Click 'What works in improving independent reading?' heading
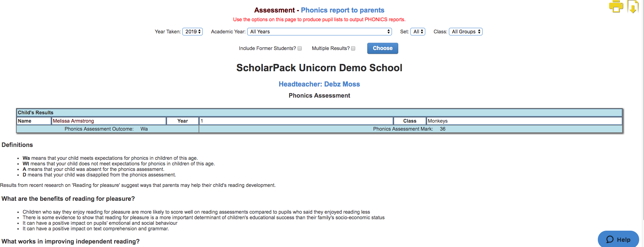Viewport: 644px width, 247px height. tap(70, 241)
